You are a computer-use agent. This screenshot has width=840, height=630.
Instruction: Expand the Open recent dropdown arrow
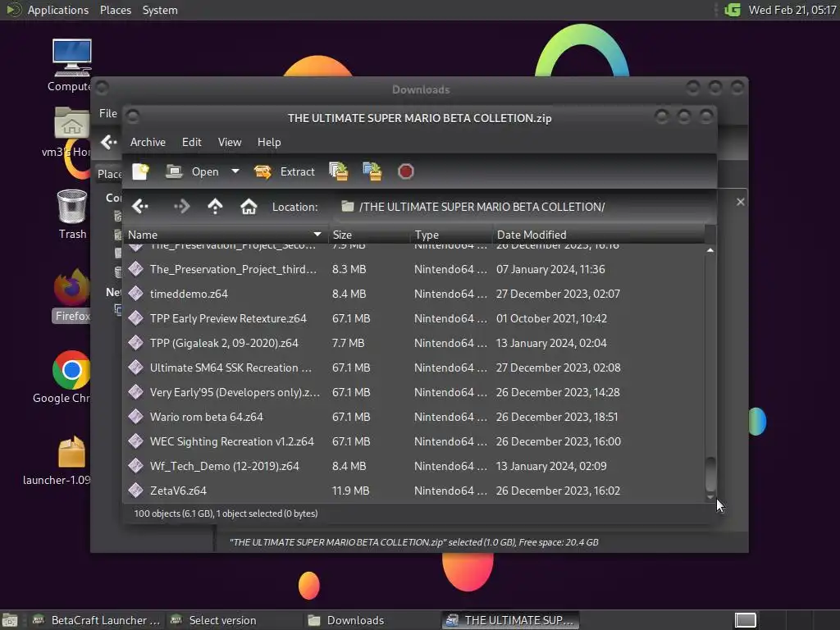[x=235, y=171]
